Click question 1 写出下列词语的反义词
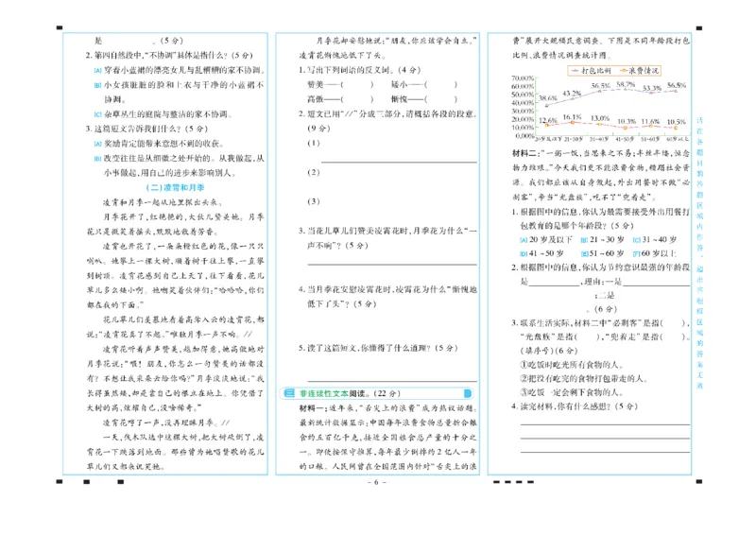The height and width of the screenshot is (535, 756). coord(360,71)
